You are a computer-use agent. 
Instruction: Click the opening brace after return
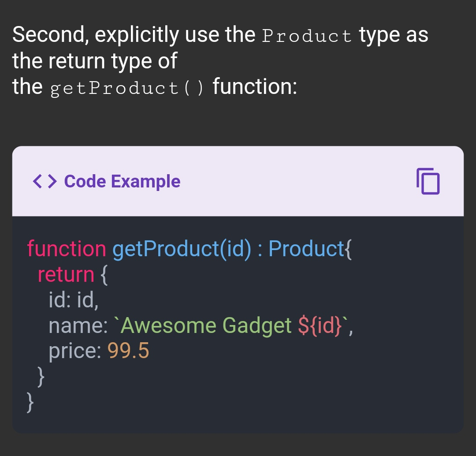point(104,275)
